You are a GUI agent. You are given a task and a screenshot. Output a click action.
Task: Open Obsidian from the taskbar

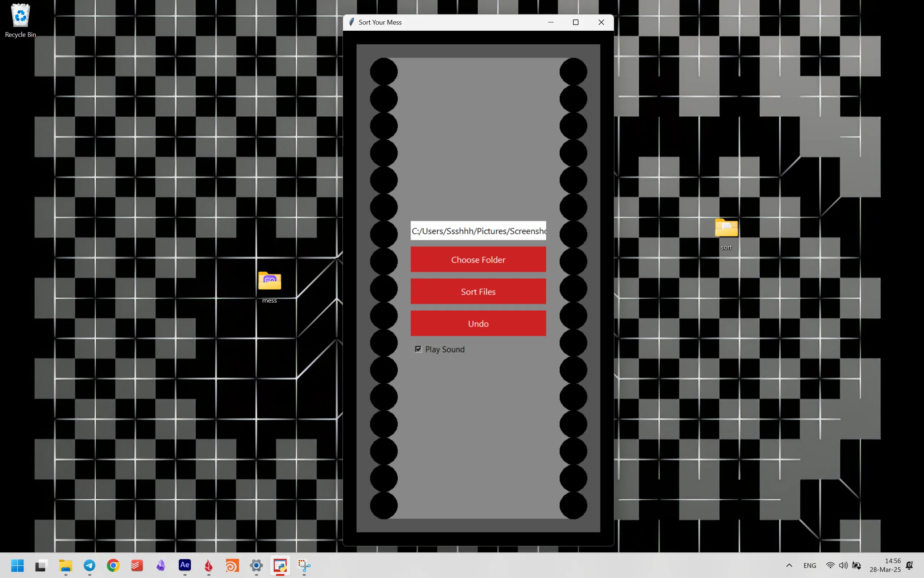click(x=161, y=565)
